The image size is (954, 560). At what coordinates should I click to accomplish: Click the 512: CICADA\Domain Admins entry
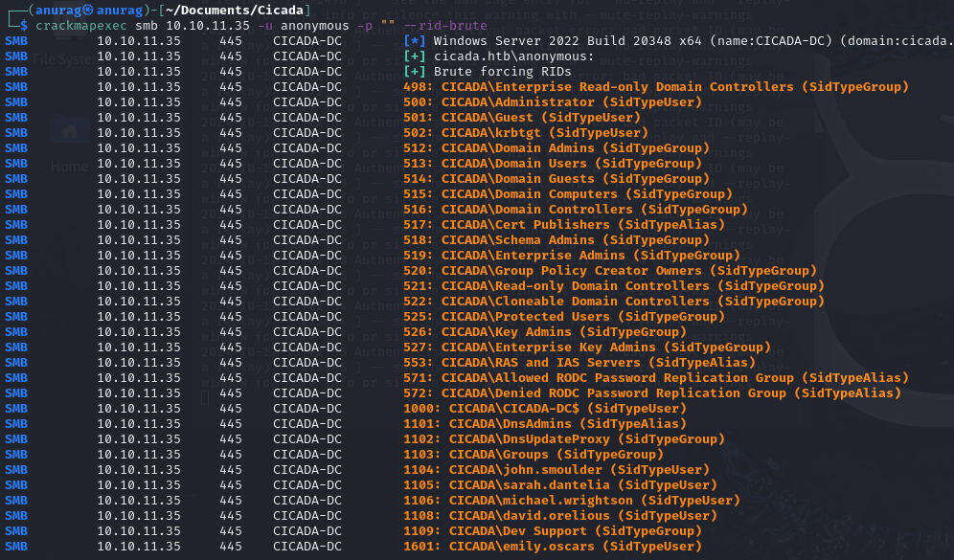pos(549,148)
